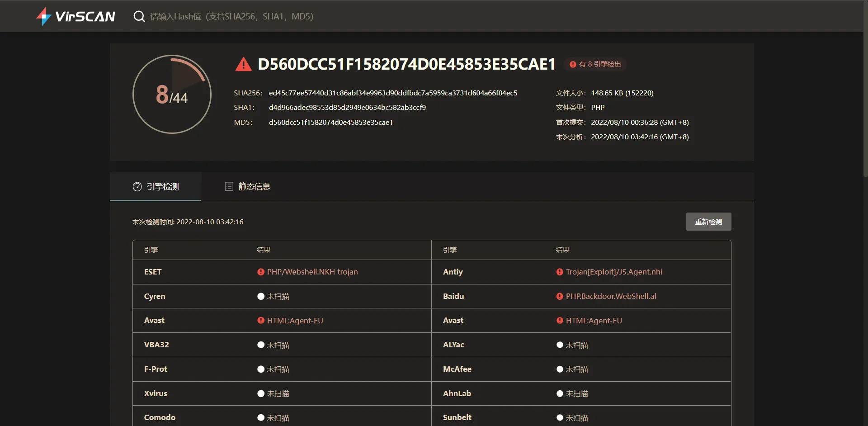Click the Sunbelt engine name

tap(457, 417)
